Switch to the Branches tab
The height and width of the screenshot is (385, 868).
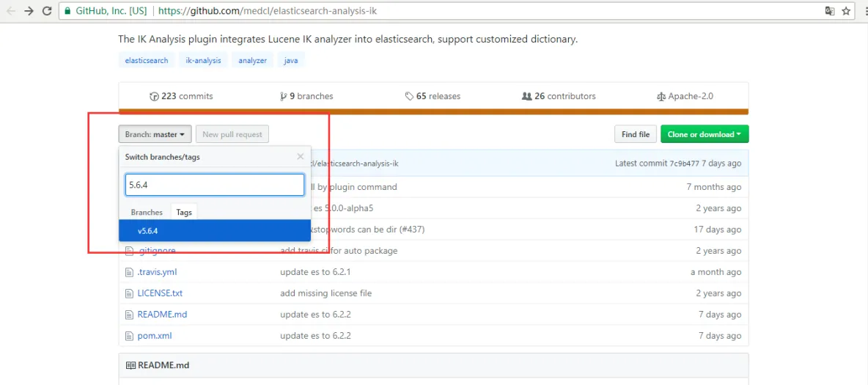(x=147, y=212)
